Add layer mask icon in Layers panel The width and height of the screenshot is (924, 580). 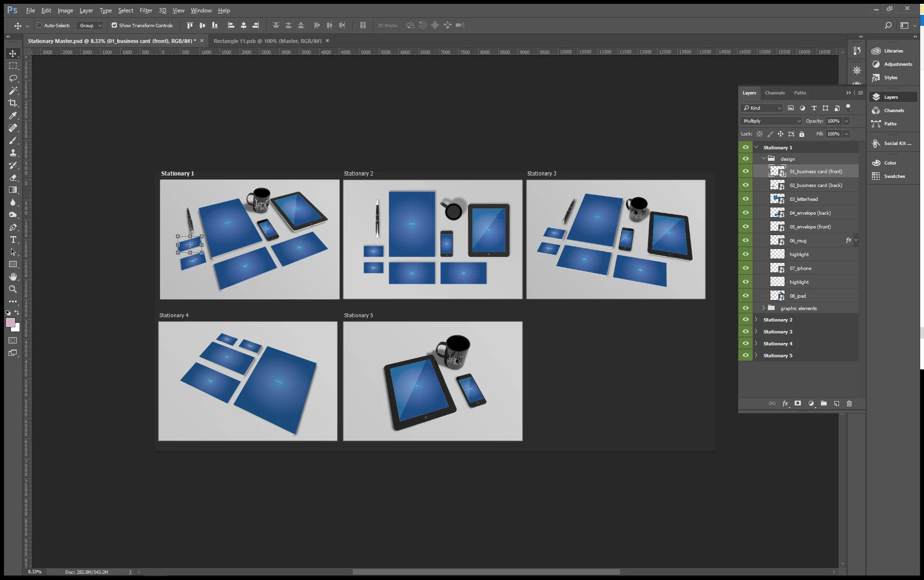tap(798, 404)
